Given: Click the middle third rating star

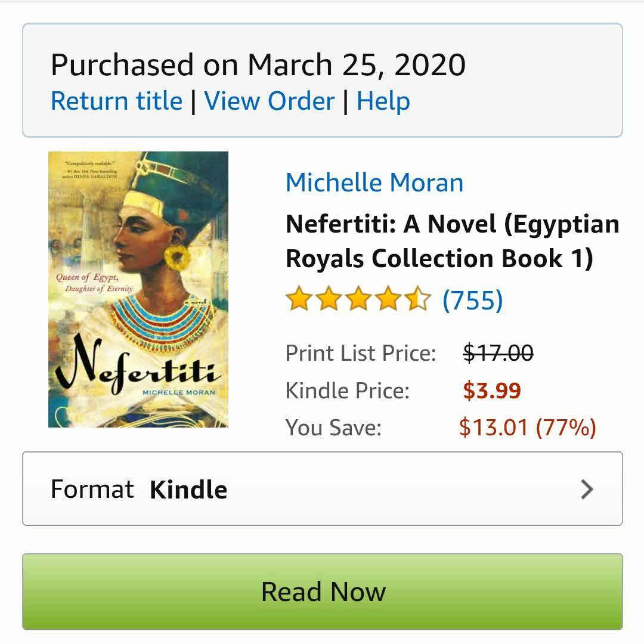Looking at the screenshot, I should tap(358, 300).
